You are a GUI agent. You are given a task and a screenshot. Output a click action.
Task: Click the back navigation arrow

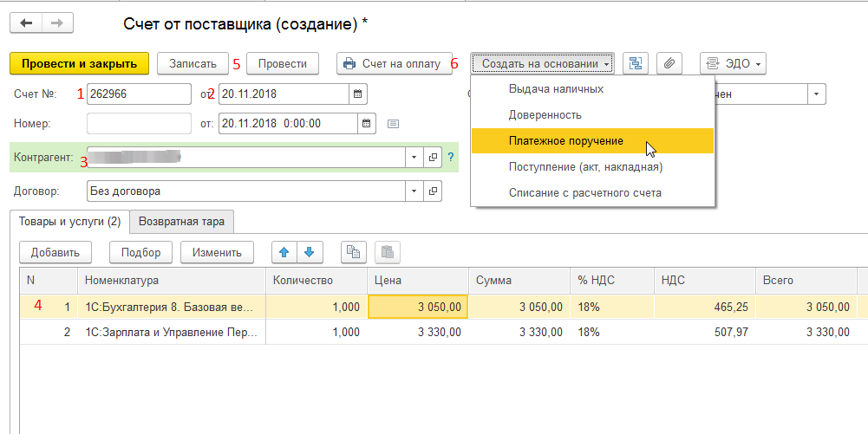(x=25, y=23)
